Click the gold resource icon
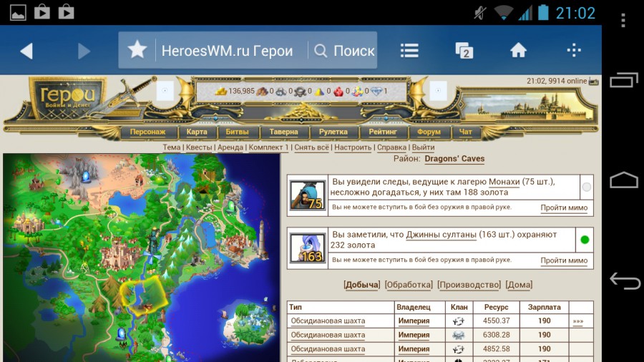Image resolution: width=644 pixels, height=362 pixels. point(221,91)
